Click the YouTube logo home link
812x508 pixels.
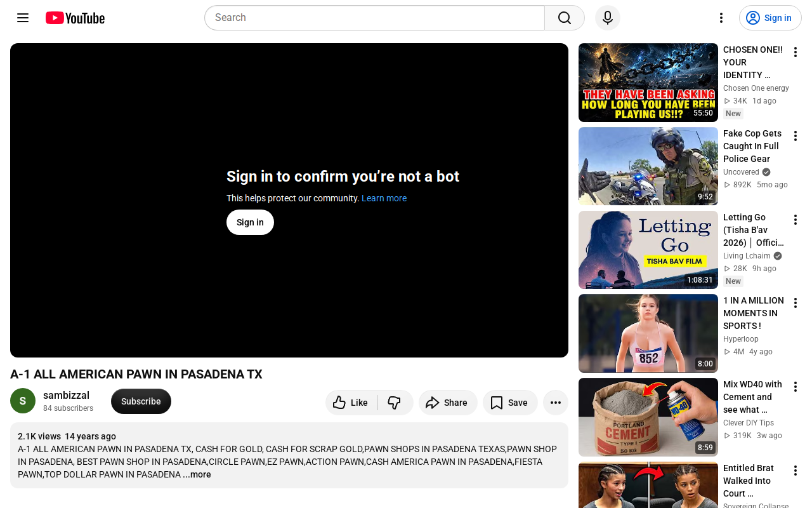(x=75, y=18)
